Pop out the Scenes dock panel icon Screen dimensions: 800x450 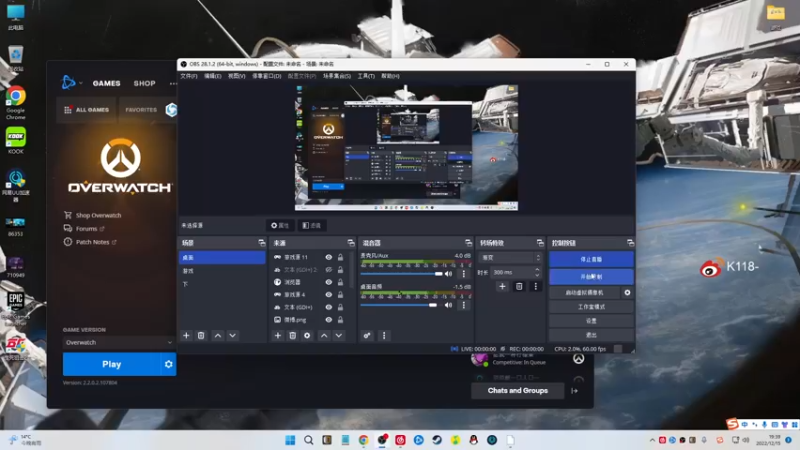point(262,243)
